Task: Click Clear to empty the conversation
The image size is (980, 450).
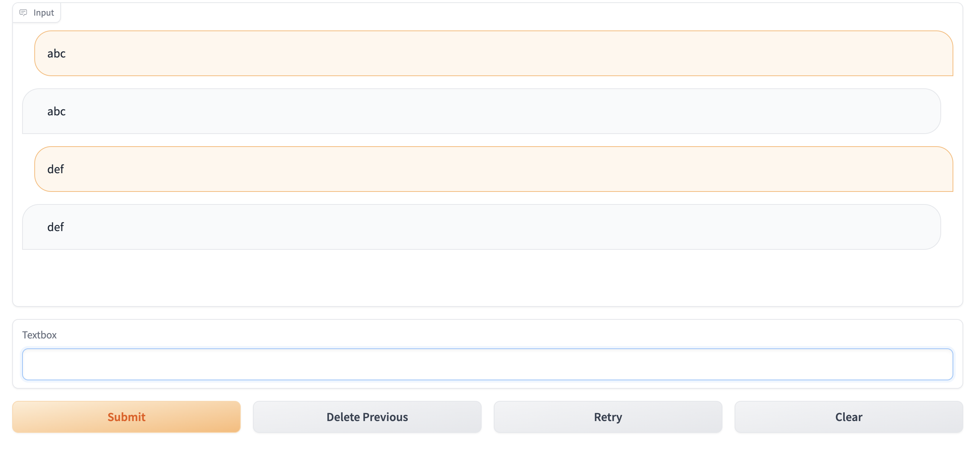Action: [x=848, y=417]
